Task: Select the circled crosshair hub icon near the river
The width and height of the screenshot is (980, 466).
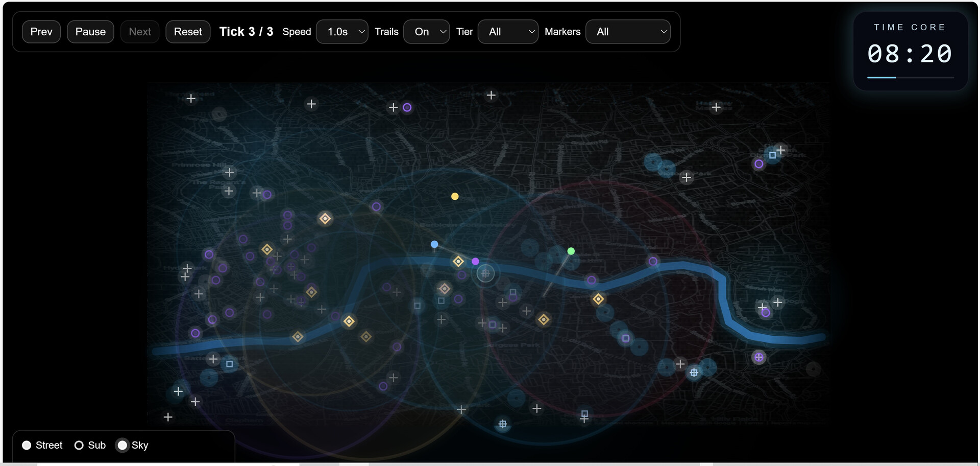Action: (485, 273)
